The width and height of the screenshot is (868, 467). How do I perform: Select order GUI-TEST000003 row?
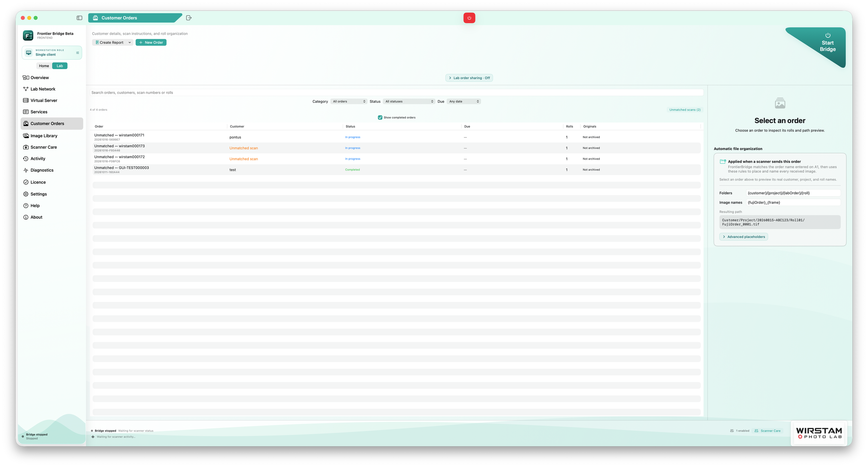pyautogui.click(x=397, y=170)
